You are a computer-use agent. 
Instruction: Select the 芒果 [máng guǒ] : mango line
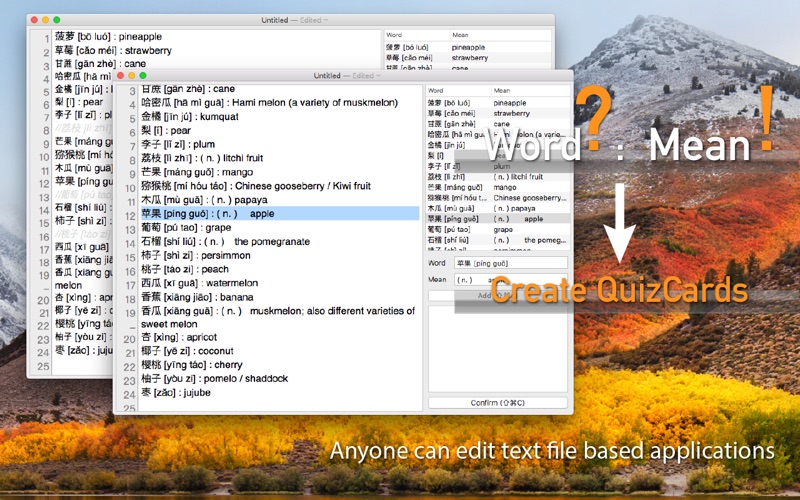(x=197, y=172)
